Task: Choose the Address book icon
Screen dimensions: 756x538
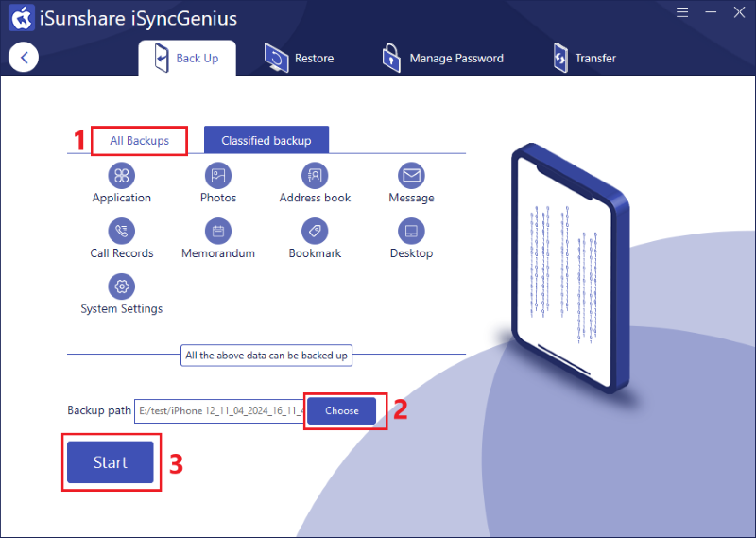Action: pyautogui.click(x=315, y=175)
